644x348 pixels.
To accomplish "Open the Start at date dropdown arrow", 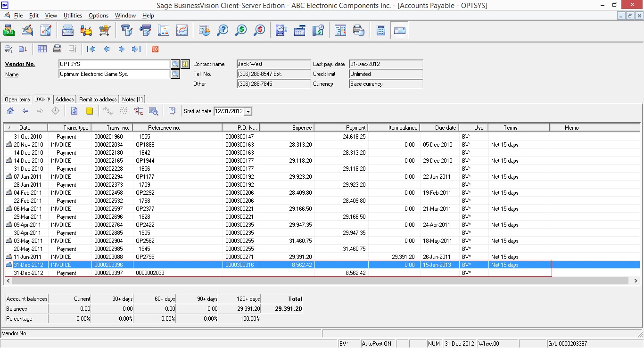I will coord(248,112).
